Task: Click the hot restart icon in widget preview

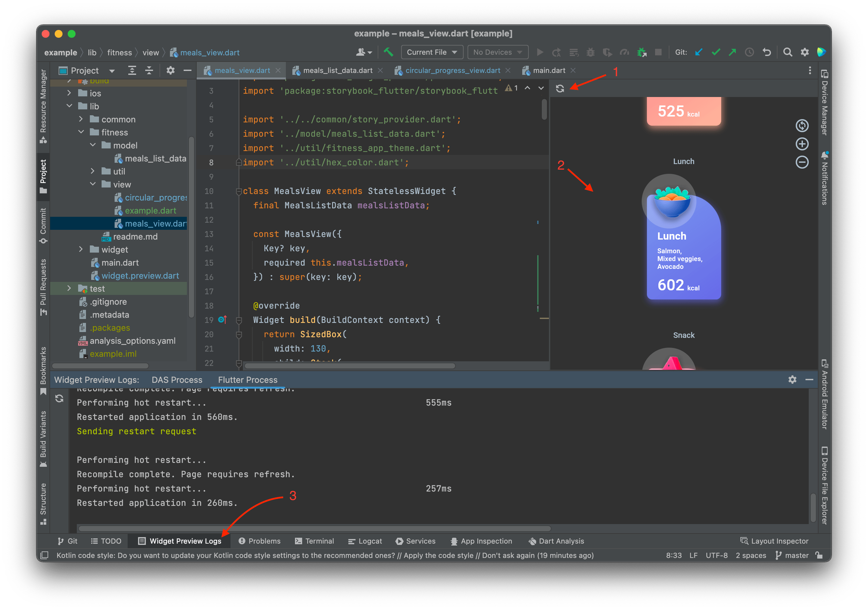Action: (x=561, y=88)
